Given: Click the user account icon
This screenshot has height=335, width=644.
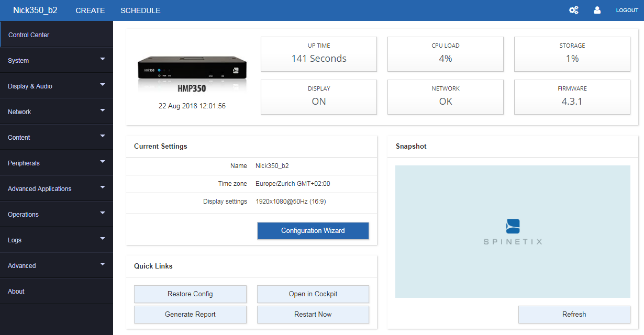Looking at the screenshot, I should (x=597, y=10).
